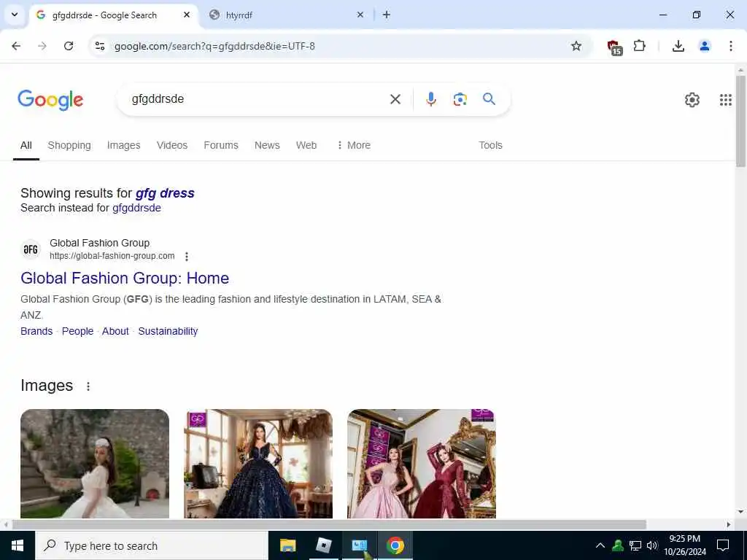Select the Web results tab
This screenshot has width=747, height=560.
click(x=306, y=145)
